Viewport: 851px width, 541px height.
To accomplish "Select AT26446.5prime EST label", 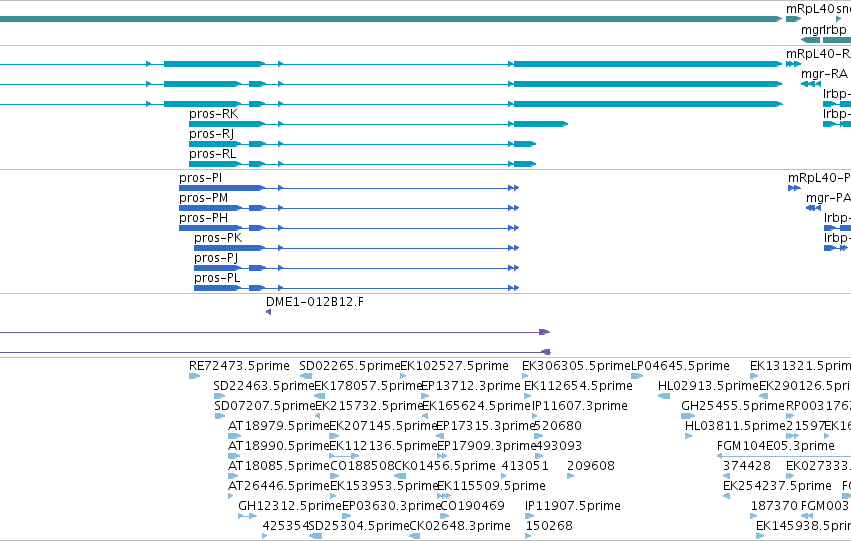I will pos(278,487).
